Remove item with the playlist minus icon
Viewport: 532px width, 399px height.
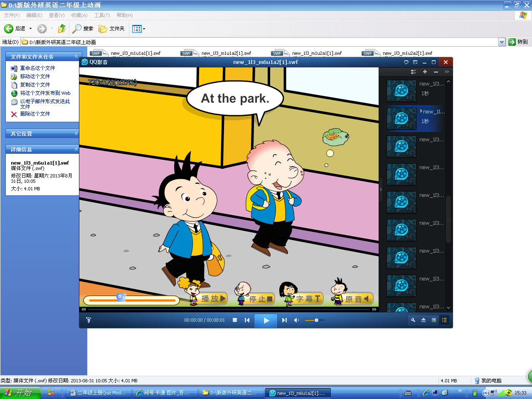(436, 72)
